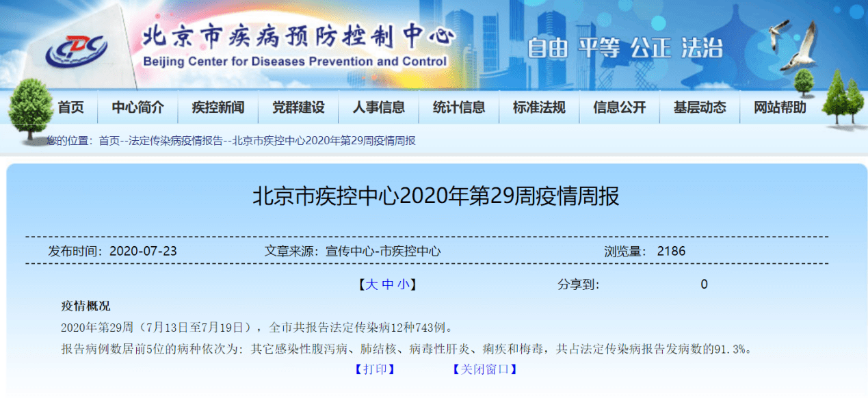Click the view count 2186
The width and height of the screenshot is (868, 398).
click(671, 251)
